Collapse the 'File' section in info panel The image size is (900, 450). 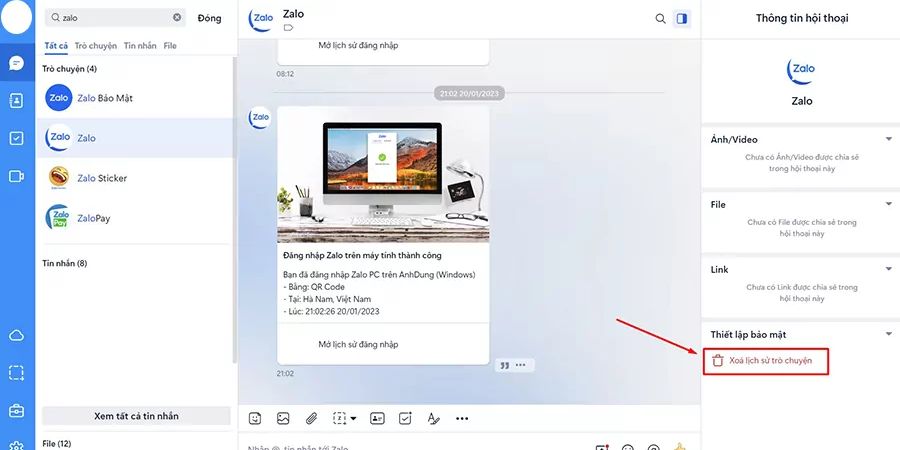[x=889, y=204]
